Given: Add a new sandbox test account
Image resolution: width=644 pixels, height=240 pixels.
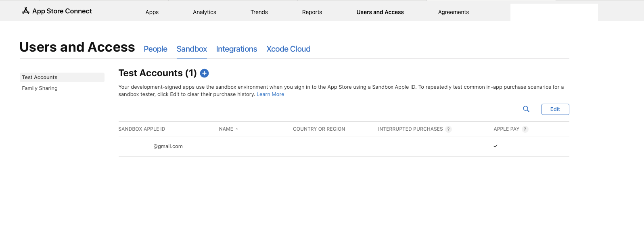Looking at the screenshot, I should 205,73.
